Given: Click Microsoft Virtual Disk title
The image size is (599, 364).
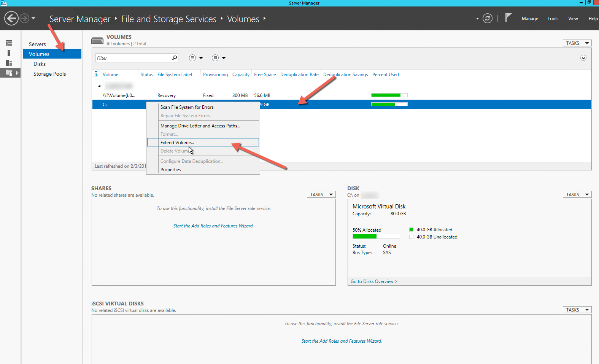Looking at the screenshot, I should (379, 207).
